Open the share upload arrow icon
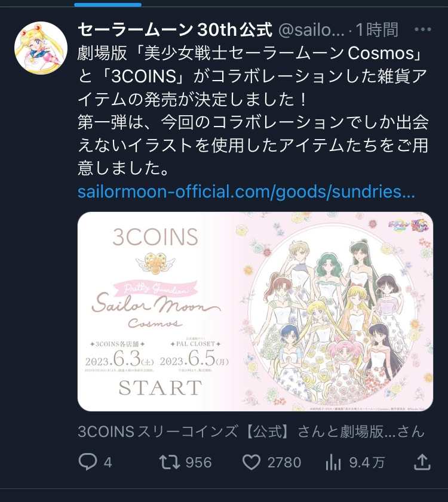 click(422, 461)
